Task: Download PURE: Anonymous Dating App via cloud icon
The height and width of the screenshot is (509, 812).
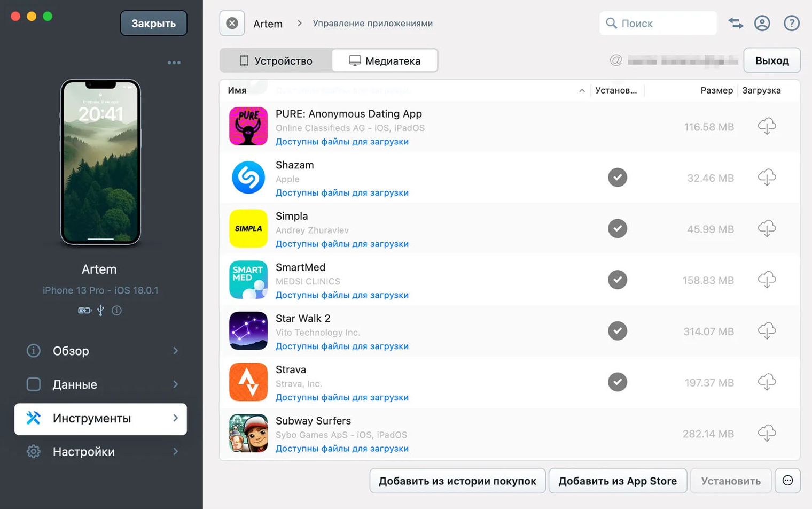Action: pyautogui.click(x=767, y=127)
